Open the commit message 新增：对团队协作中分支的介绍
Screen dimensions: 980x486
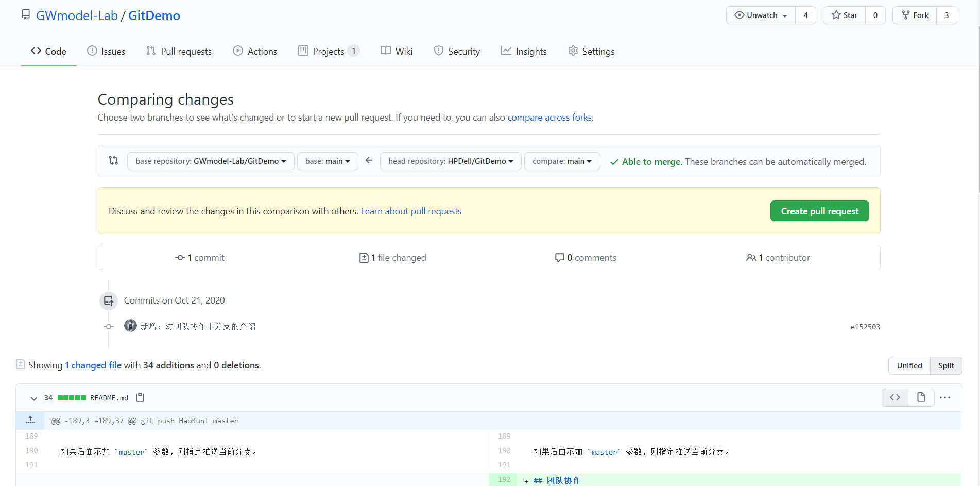(198, 326)
